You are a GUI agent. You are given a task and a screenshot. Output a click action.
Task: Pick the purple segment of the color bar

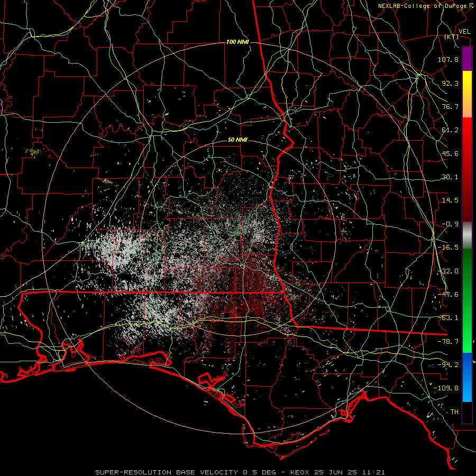click(467, 59)
